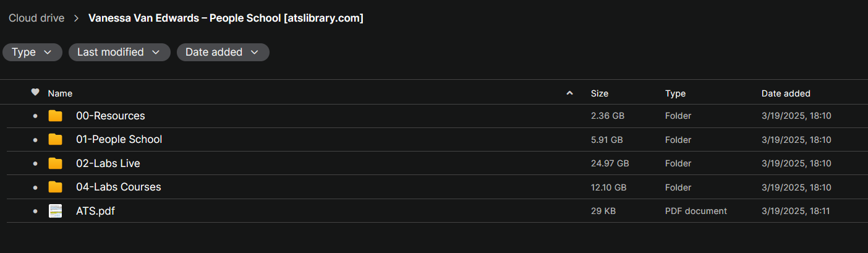Sort by the Type column header
868x253 pixels.
point(675,93)
